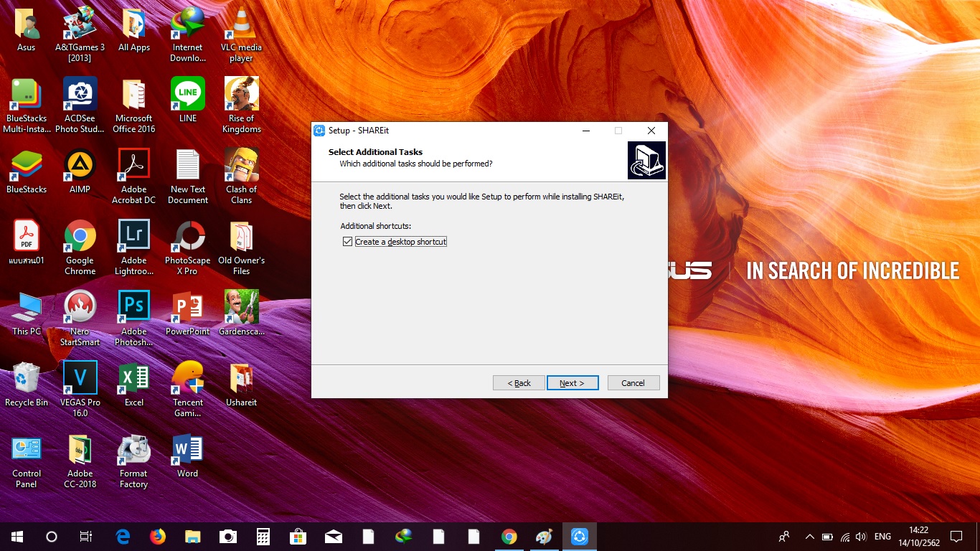
Task: Open Wi-Fi network tray icon
Action: click(x=844, y=537)
